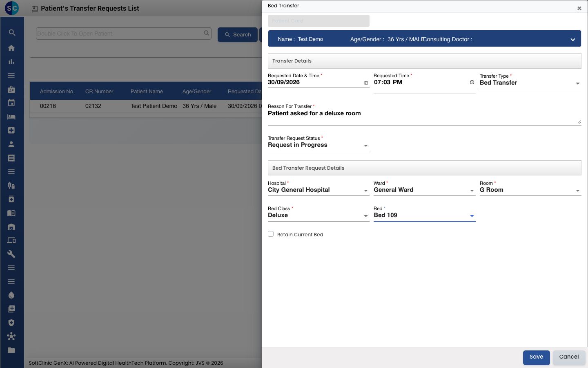
Task: Click the Bed Transfer Request Details header
Action: click(424, 168)
